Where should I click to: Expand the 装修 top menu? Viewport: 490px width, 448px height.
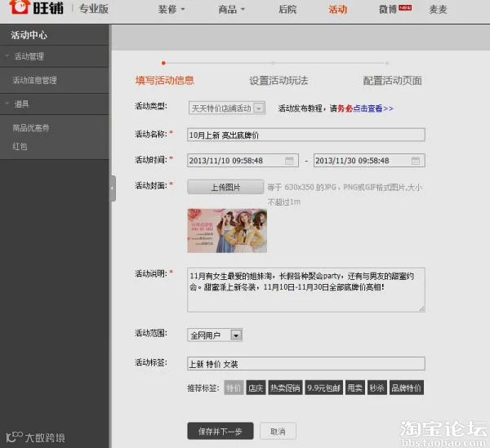(x=171, y=9)
